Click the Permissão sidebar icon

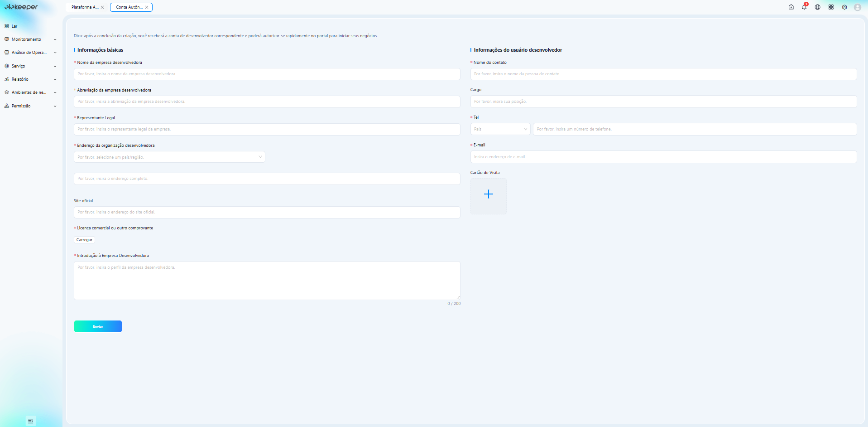(6, 106)
